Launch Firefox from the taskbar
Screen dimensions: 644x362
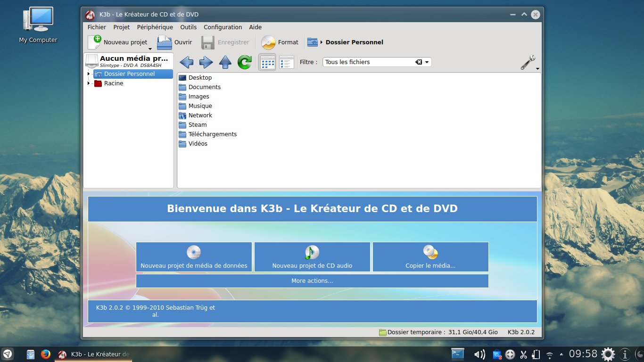pyautogui.click(x=45, y=354)
